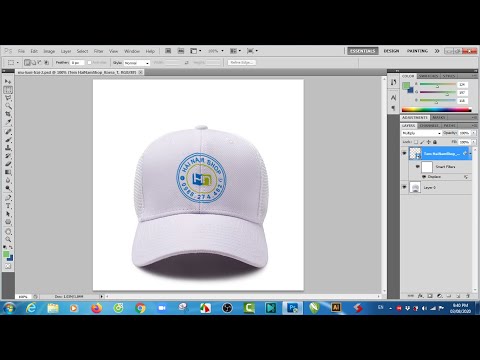Click the foreground color swatch in Color panel

[406, 86]
